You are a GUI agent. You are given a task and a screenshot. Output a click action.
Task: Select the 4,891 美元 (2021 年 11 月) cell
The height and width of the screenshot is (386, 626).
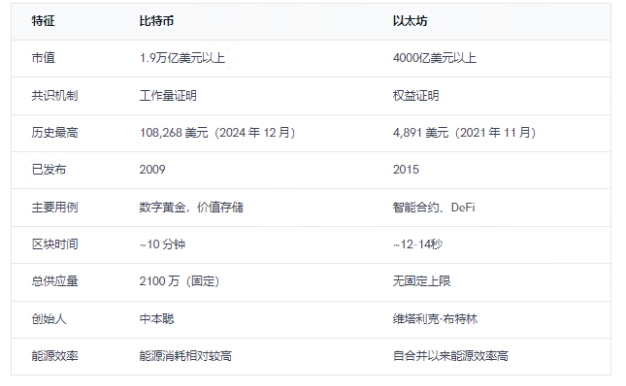coord(465,133)
